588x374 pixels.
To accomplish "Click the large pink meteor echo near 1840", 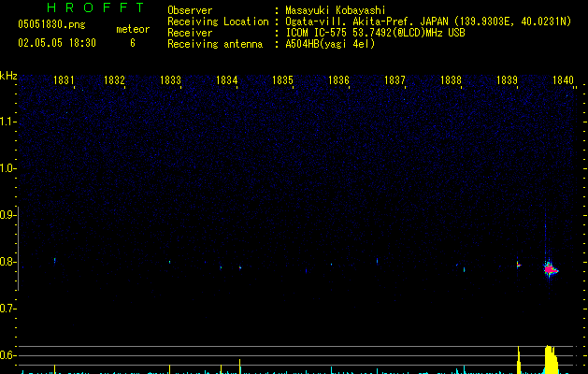I will tap(551, 269).
